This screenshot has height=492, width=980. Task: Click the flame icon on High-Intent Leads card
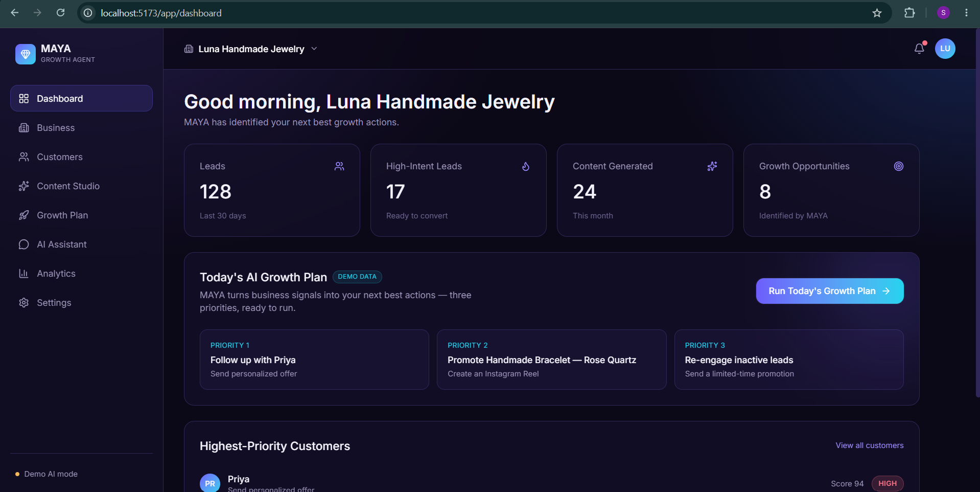click(x=526, y=166)
